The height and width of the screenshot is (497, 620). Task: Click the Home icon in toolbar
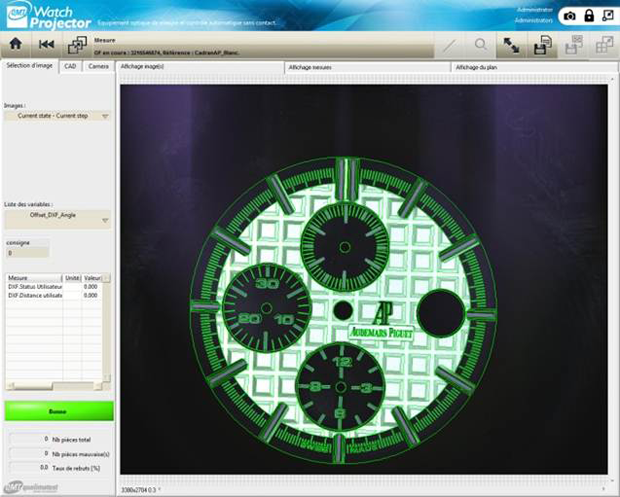click(x=15, y=45)
